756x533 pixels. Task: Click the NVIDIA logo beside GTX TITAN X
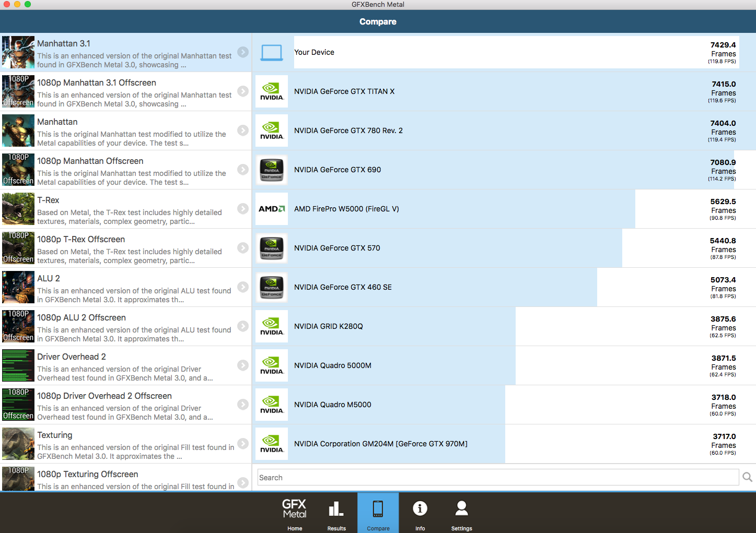[x=271, y=91]
